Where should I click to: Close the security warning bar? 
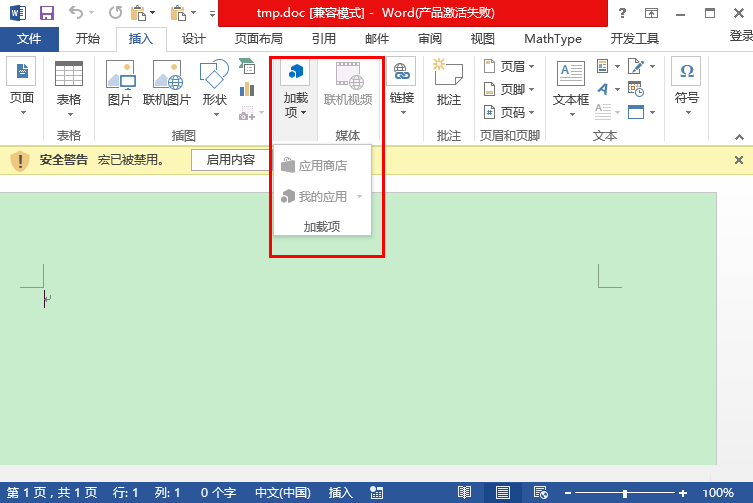tap(739, 160)
